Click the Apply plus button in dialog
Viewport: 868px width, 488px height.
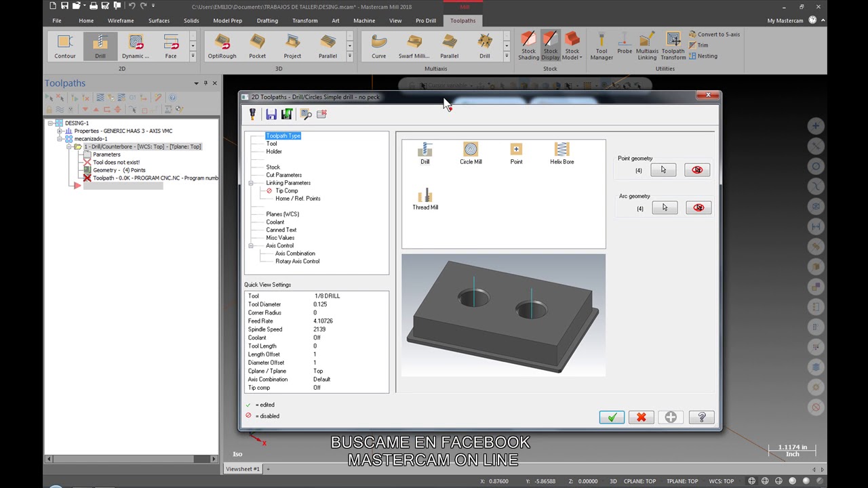(671, 418)
